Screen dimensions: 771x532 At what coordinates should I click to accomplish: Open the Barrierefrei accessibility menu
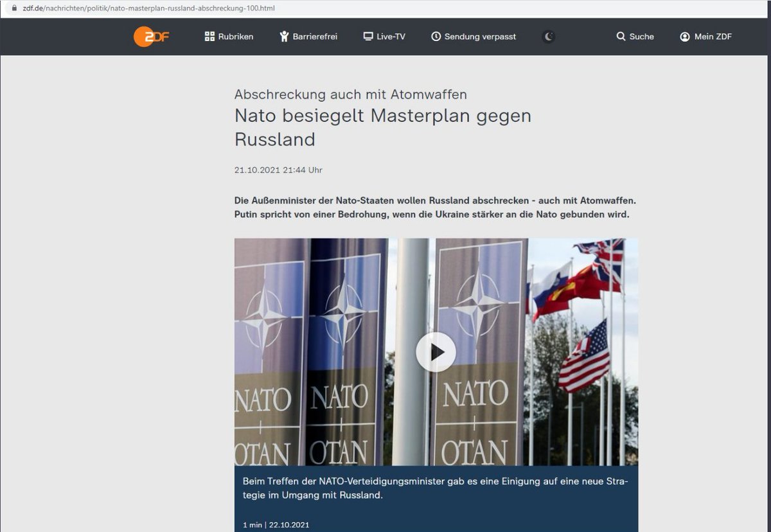pyautogui.click(x=308, y=37)
